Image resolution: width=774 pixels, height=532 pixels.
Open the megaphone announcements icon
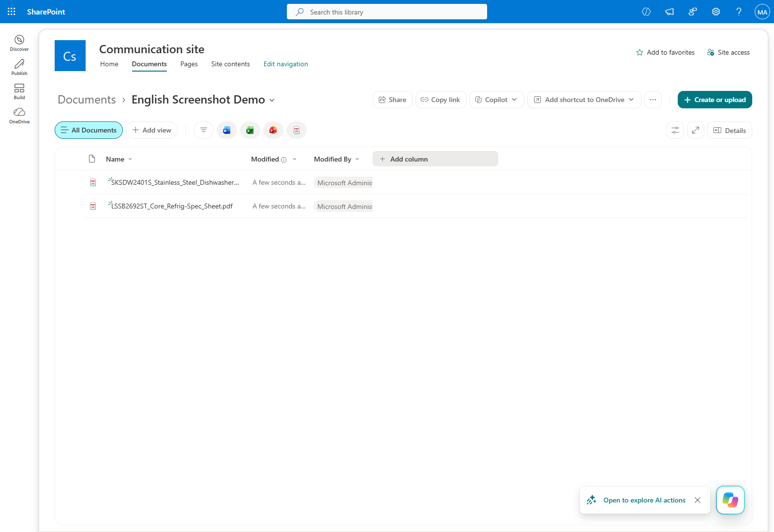click(x=670, y=12)
